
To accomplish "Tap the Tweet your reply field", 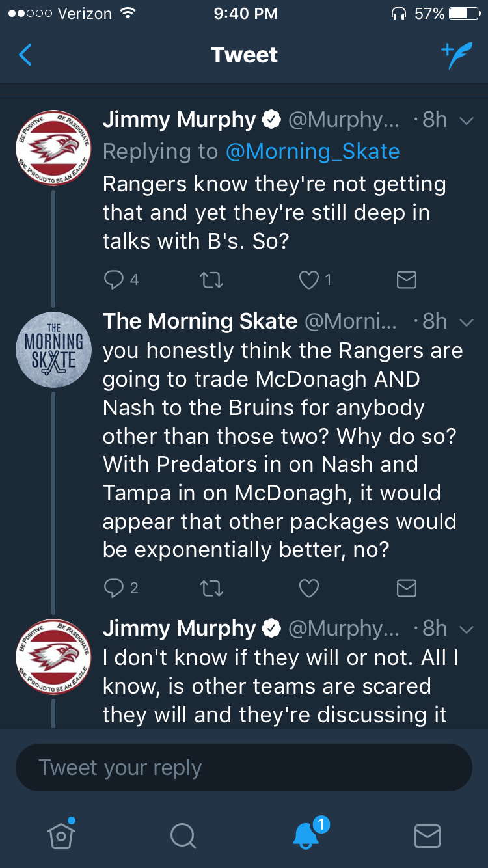I will pos(243,768).
